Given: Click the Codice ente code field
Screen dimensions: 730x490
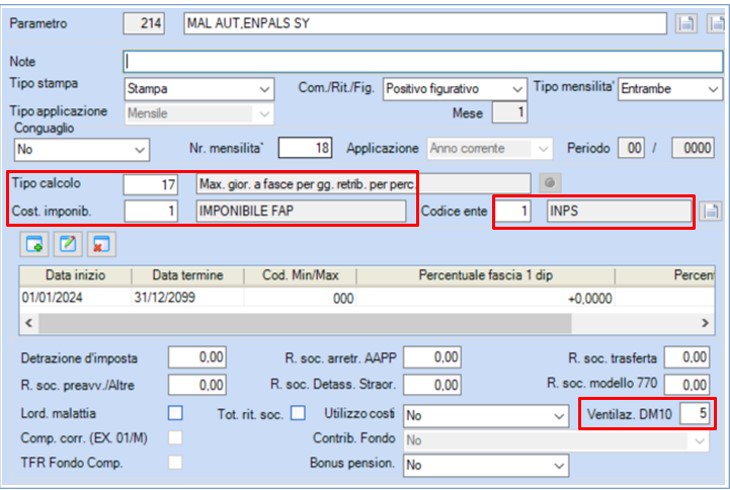Looking at the screenshot, I should pos(513,211).
